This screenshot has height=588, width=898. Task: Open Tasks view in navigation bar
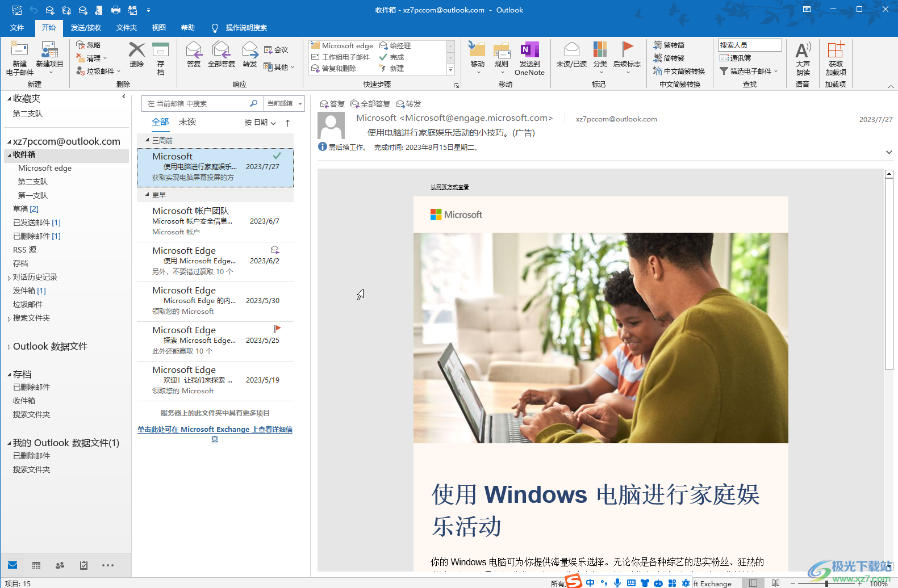(x=83, y=565)
